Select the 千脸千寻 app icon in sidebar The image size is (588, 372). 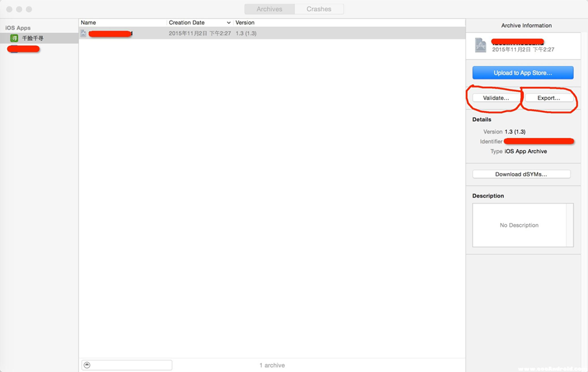(14, 38)
